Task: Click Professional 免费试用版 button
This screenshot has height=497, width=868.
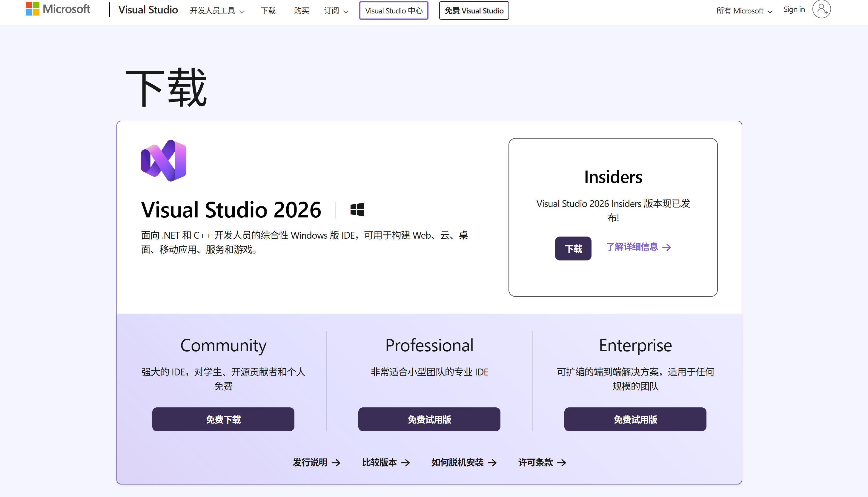Action: coord(429,419)
